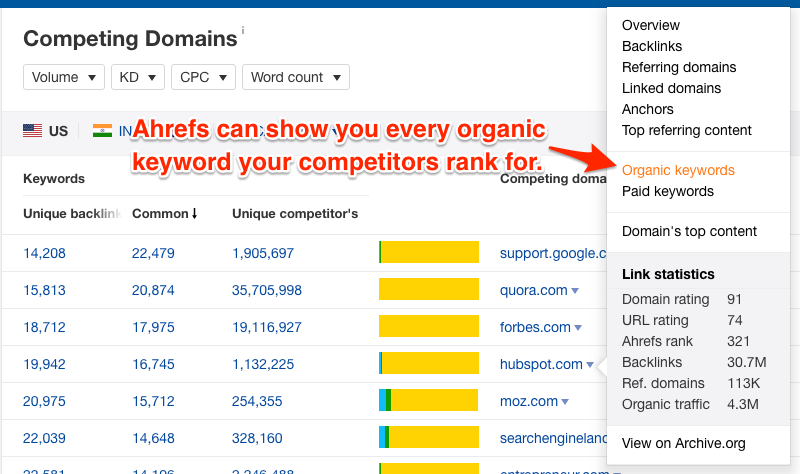The width and height of the screenshot is (800, 474).
Task: Open Organic keywords report
Action: pyautogui.click(x=678, y=170)
